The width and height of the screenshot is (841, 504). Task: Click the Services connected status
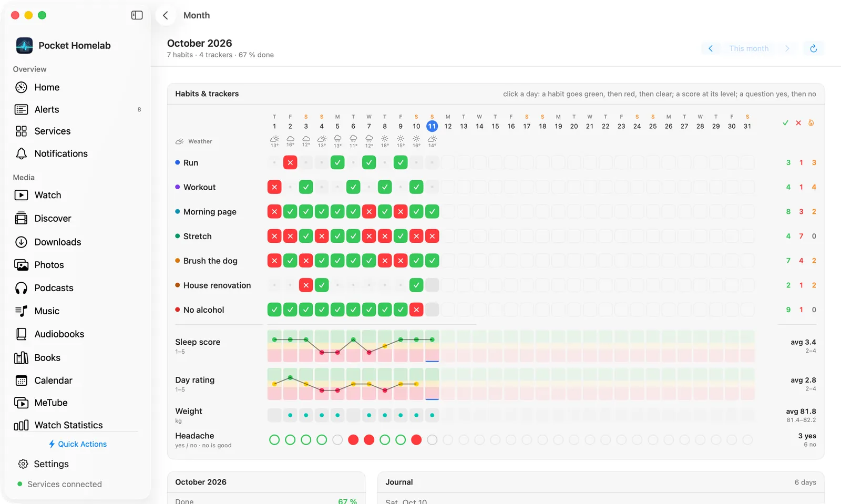click(59, 484)
